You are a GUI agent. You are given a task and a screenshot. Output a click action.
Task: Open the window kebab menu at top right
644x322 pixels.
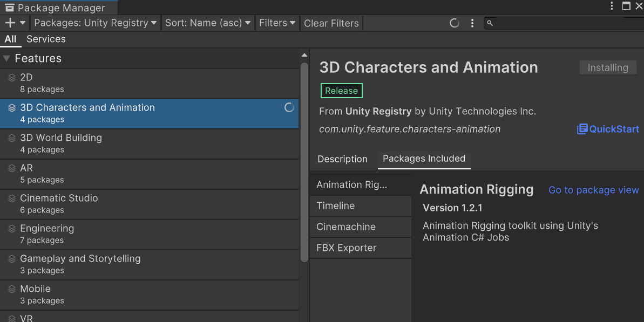click(612, 6)
